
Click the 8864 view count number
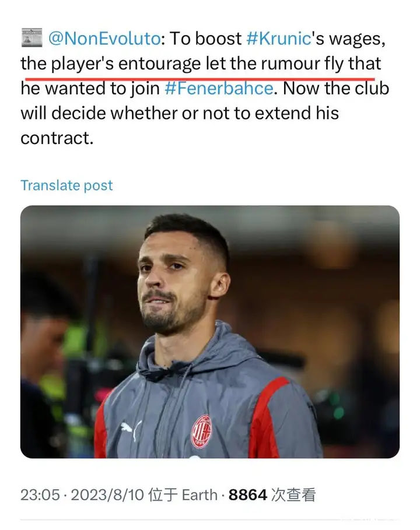coord(248,495)
